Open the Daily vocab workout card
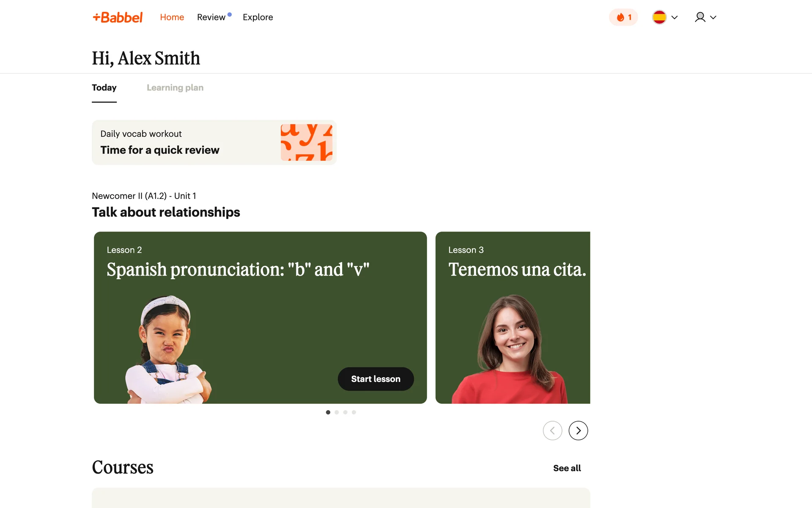This screenshot has width=812, height=508. tap(214, 142)
